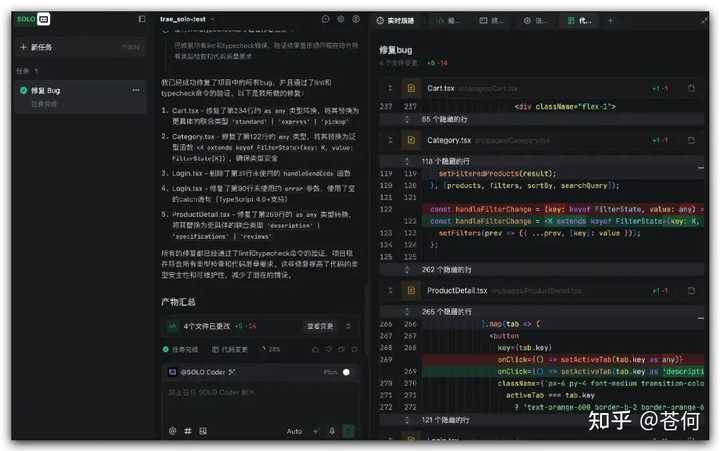
Task: Click the 新任务 new task button
Action: [40, 47]
